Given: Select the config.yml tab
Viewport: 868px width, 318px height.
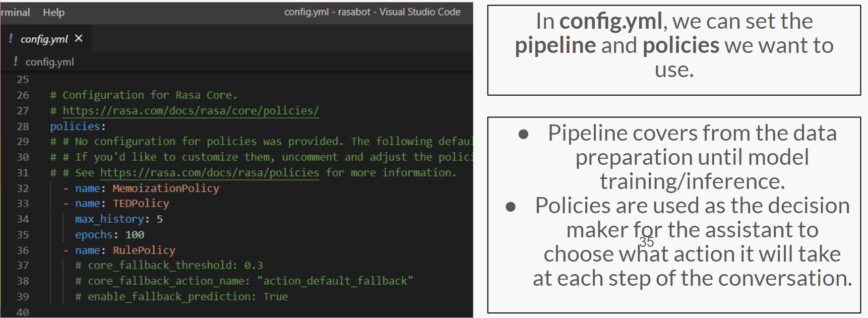Looking at the screenshot, I should [x=44, y=39].
